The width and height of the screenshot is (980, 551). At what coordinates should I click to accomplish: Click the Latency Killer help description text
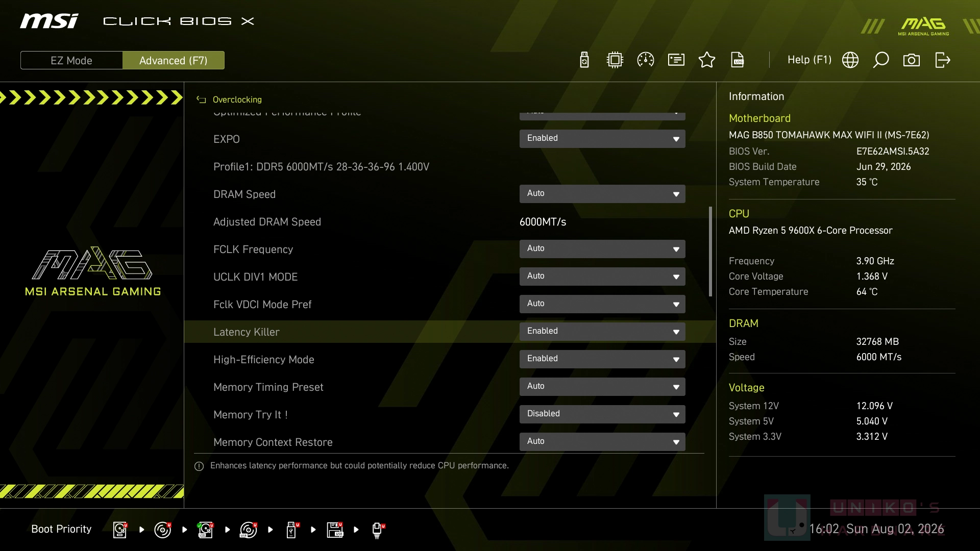click(x=359, y=466)
